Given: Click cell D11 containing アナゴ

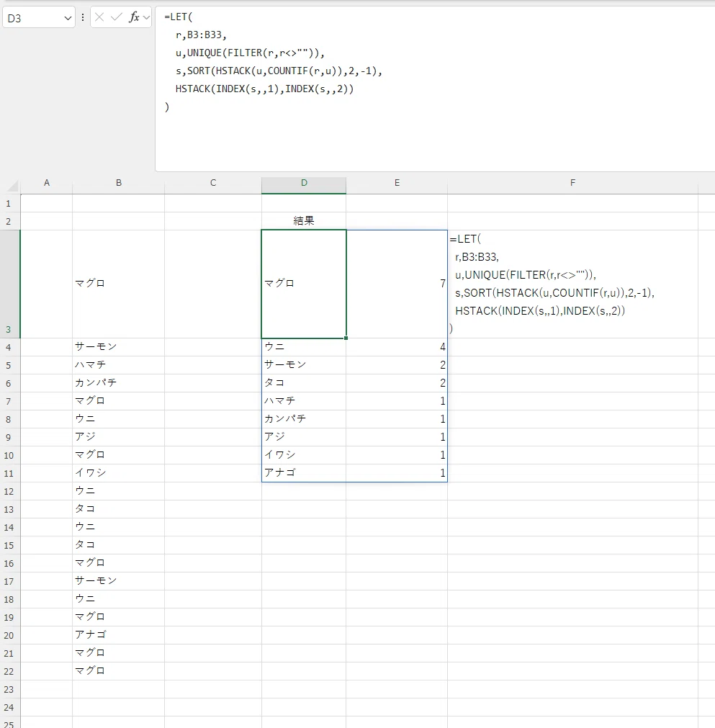Looking at the screenshot, I should click(304, 473).
